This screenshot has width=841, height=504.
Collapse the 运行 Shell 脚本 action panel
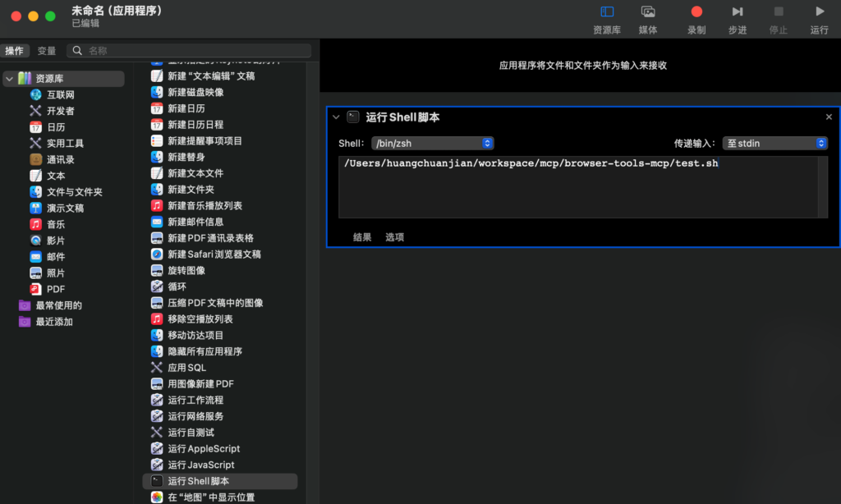pos(336,117)
